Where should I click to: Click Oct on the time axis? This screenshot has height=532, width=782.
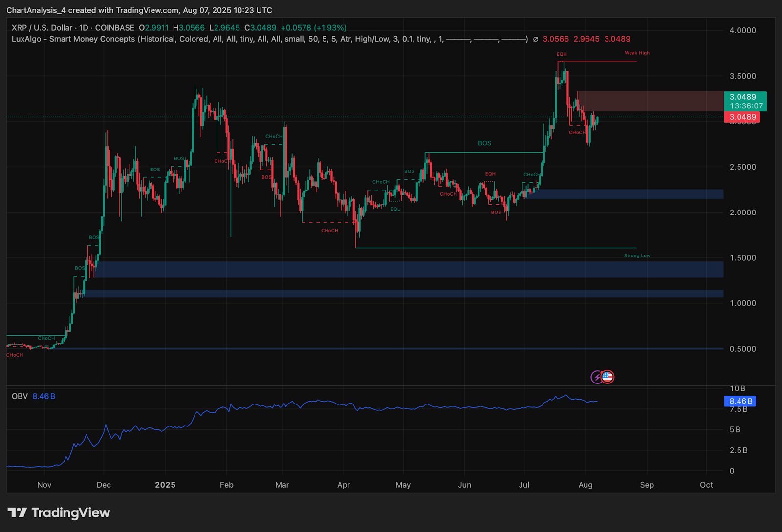click(x=706, y=485)
